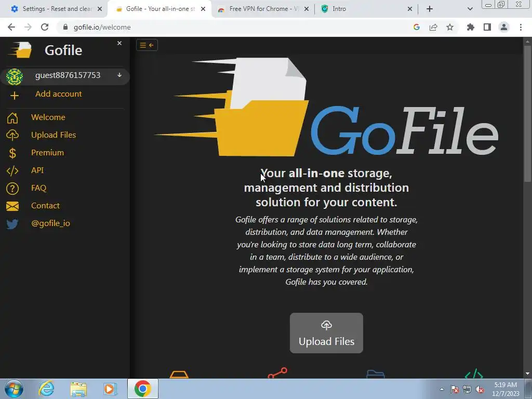This screenshot has height=399, width=532.
Task: Open the API sidebar item
Action: pyautogui.click(x=37, y=170)
